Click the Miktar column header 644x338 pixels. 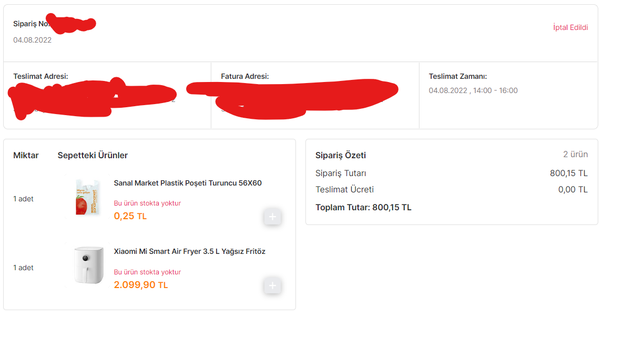[26, 155]
